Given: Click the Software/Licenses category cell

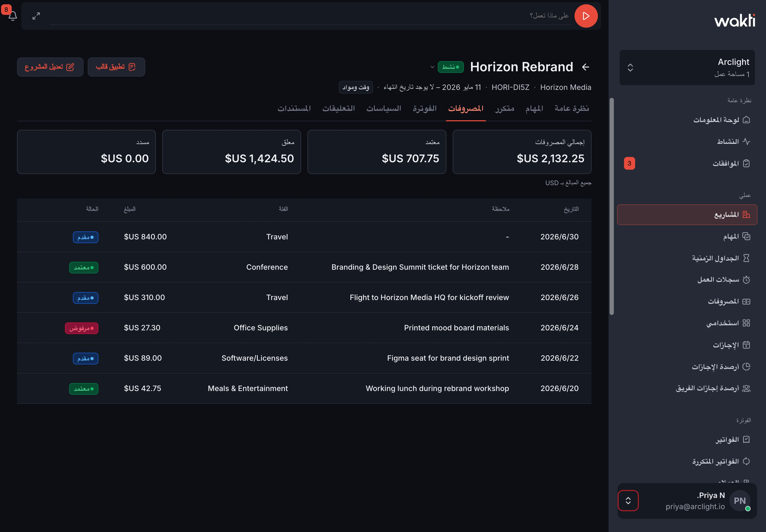Looking at the screenshot, I should (255, 358).
